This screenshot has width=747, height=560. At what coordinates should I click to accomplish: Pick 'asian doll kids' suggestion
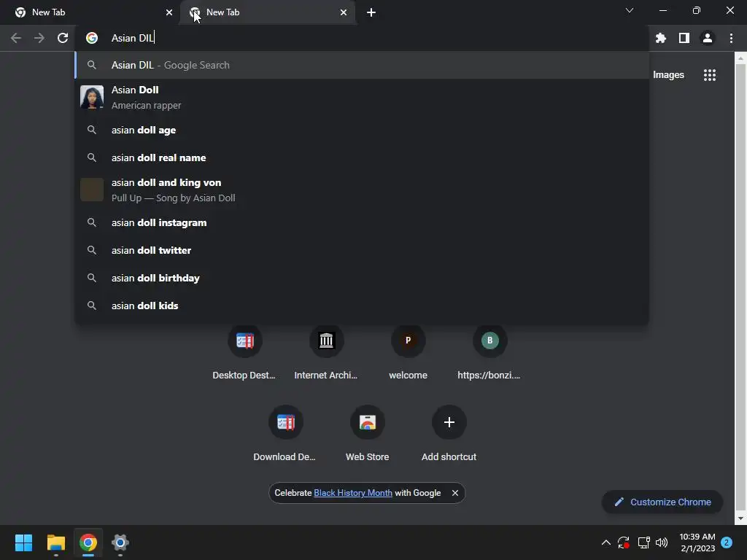tap(362, 306)
